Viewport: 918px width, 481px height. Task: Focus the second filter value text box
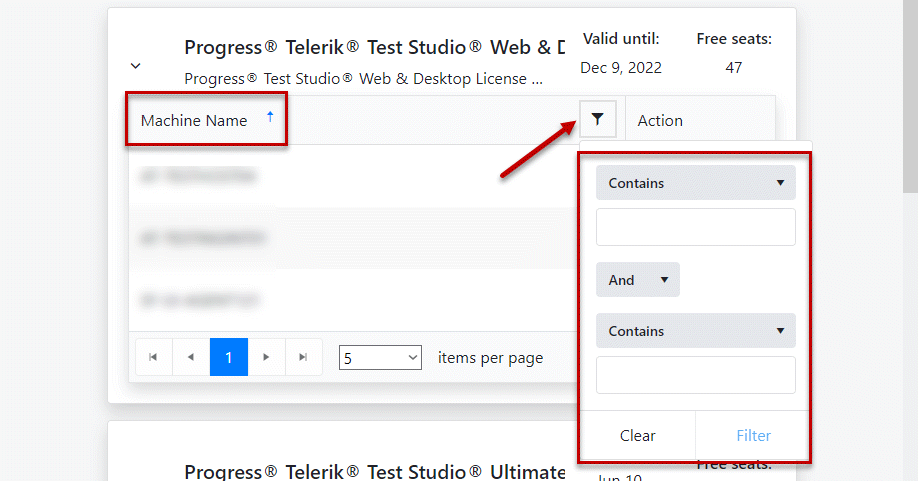tap(696, 375)
